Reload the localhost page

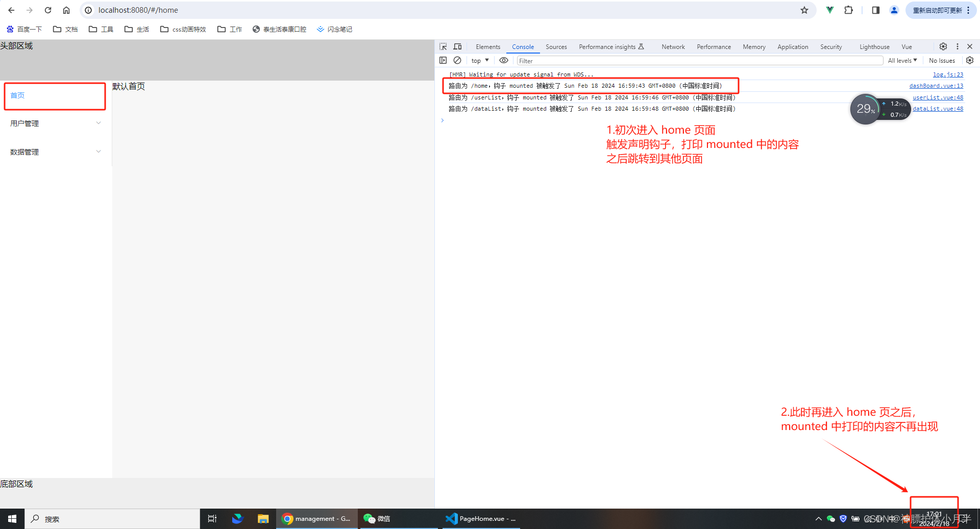(x=48, y=10)
